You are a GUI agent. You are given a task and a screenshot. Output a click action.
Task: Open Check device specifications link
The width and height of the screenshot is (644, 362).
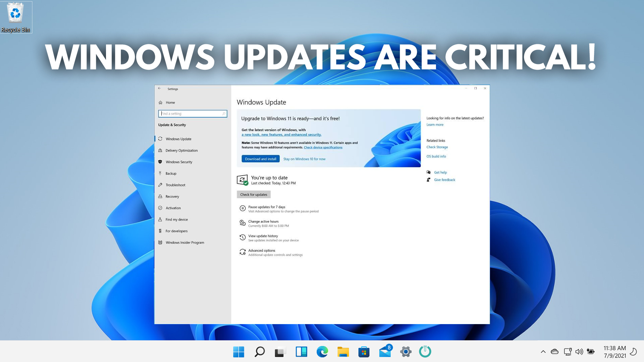(323, 147)
